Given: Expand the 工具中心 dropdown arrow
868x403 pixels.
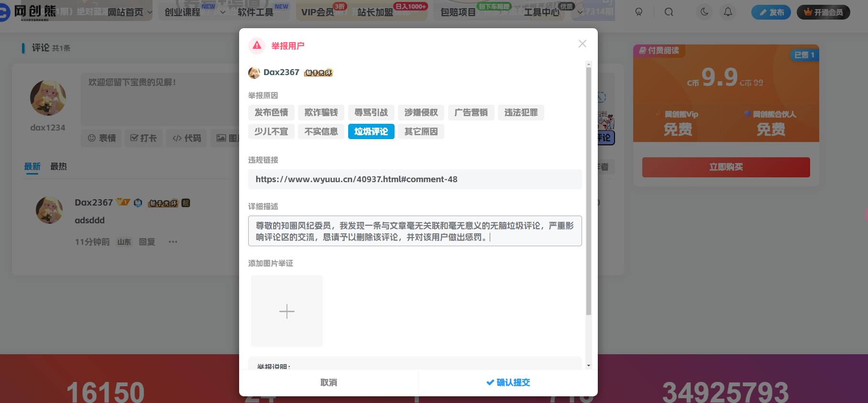Looking at the screenshot, I should [581, 12].
